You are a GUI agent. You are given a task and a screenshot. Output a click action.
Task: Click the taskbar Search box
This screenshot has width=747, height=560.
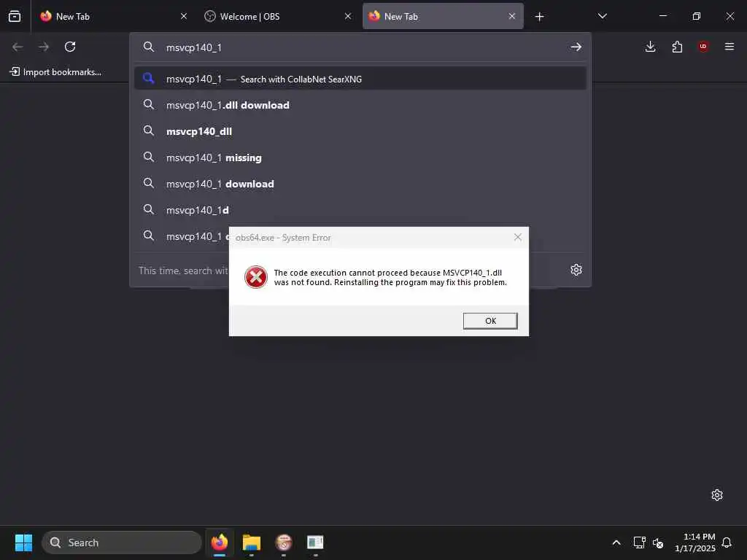[x=122, y=542]
